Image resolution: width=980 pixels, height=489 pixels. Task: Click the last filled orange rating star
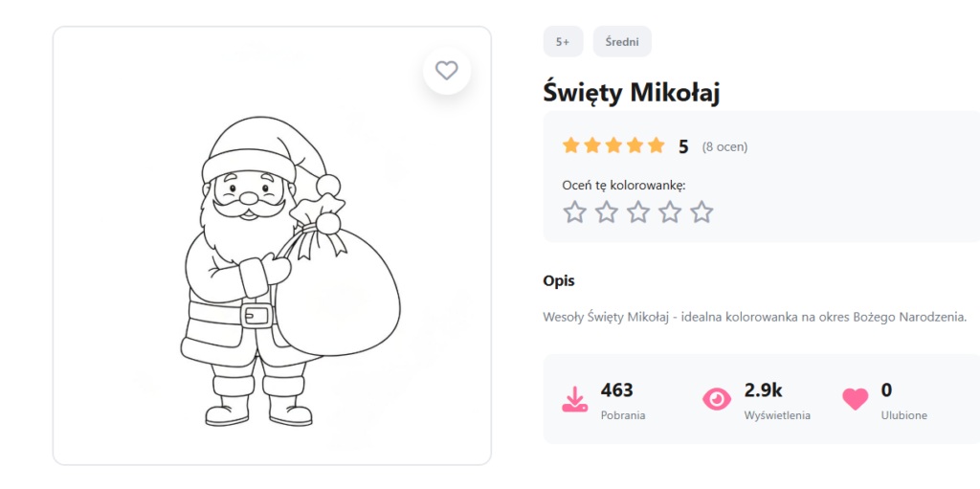tap(656, 145)
